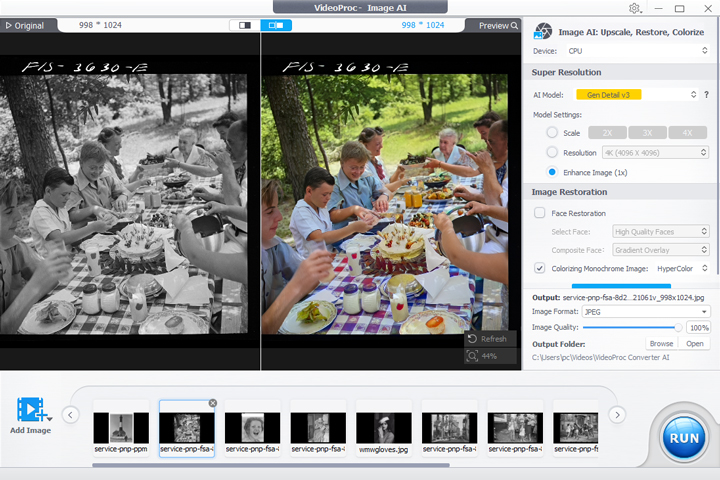Select the Resolution radio button
Viewport: 720px width, 480px height.
tap(552, 152)
